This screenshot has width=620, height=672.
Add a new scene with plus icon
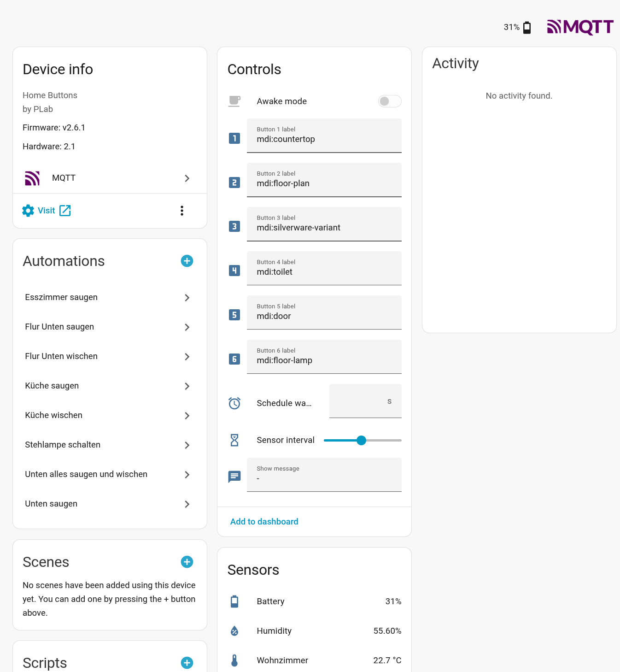tap(187, 562)
